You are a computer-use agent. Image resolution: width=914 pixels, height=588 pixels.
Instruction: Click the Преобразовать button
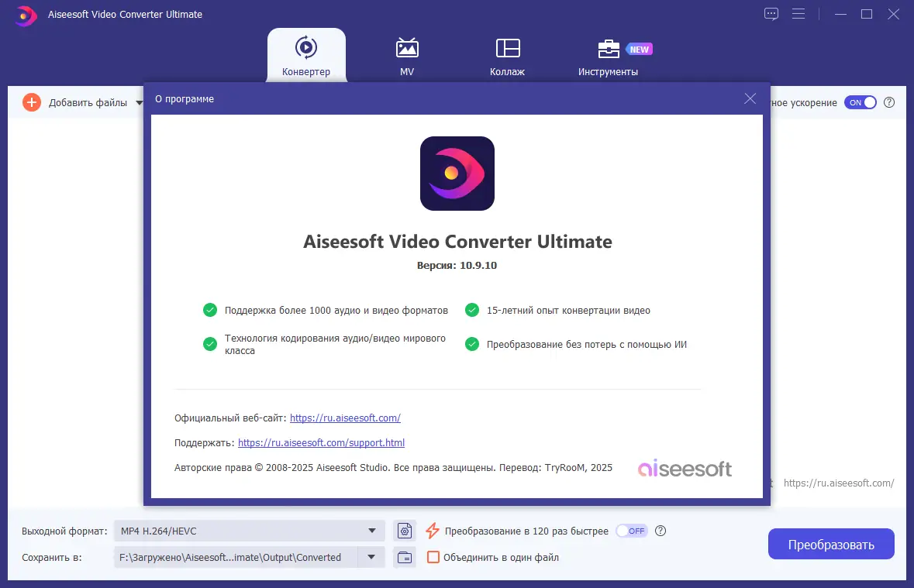831,545
